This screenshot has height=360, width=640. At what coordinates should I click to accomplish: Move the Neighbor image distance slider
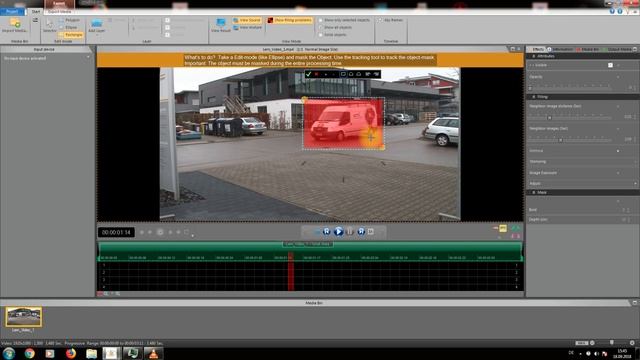tap(549, 118)
